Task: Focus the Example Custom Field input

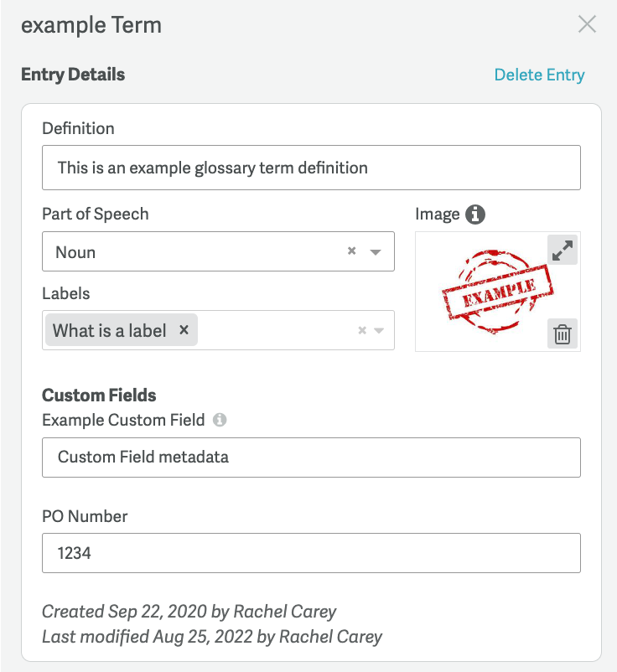Action: [x=311, y=457]
